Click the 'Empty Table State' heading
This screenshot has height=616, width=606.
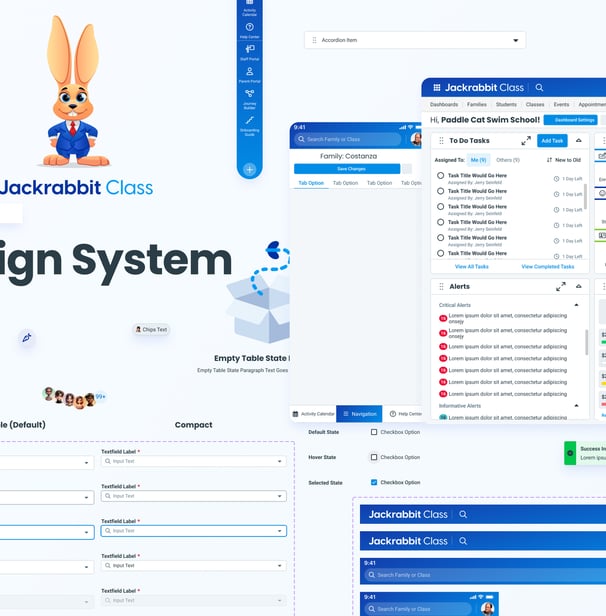(x=251, y=358)
